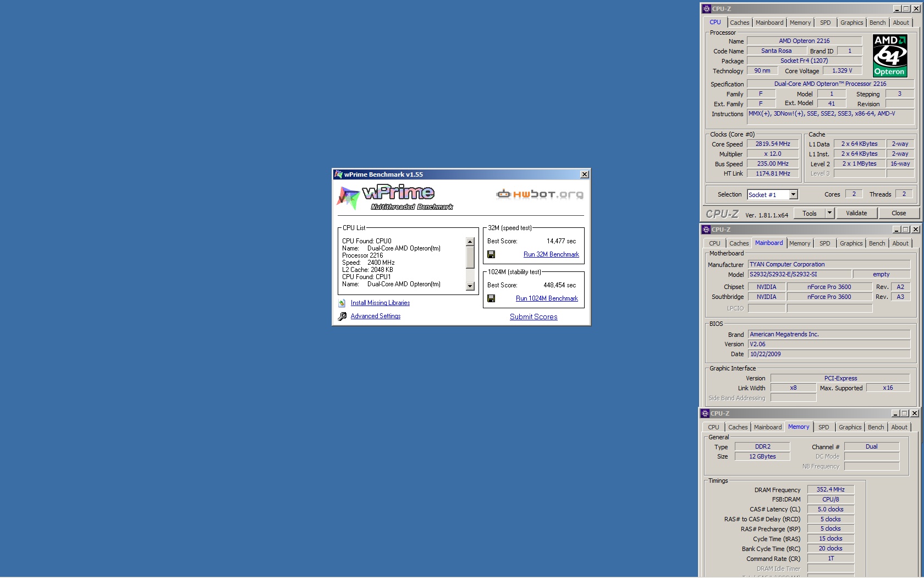The height and width of the screenshot is (578, 924).
Task: Click the 1024M best score 448,454 sec
Action: pyautogui.click(x=559, y=285)
